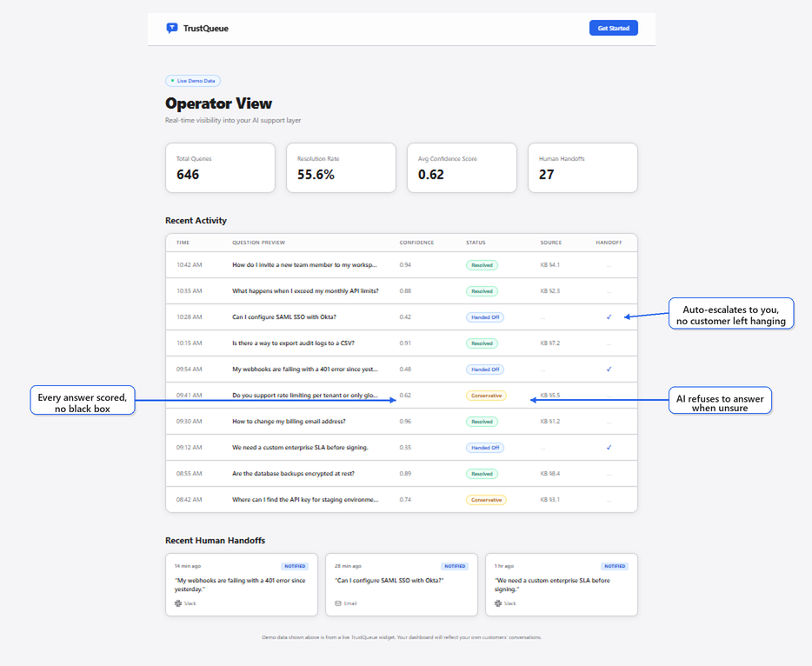Open the webhooks failing handoff card quote
Viewport: 812px width, 666px height.
[x=240, y=584]
